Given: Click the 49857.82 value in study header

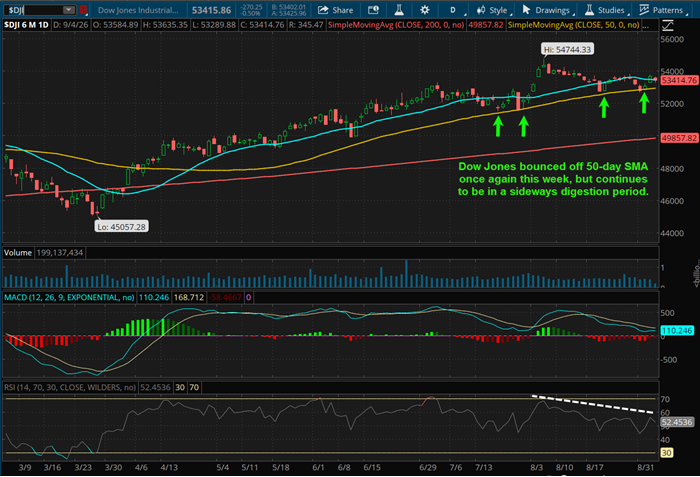Looking at the screenshot, I should point(486,25).
